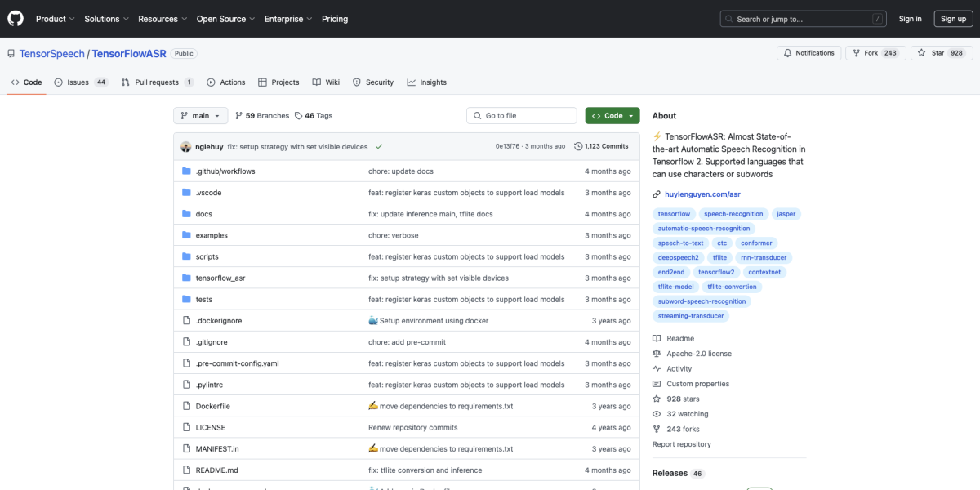Expand the Product menu
The height and width of the screenshot is (490, 980).
click(x=55, y=19)
